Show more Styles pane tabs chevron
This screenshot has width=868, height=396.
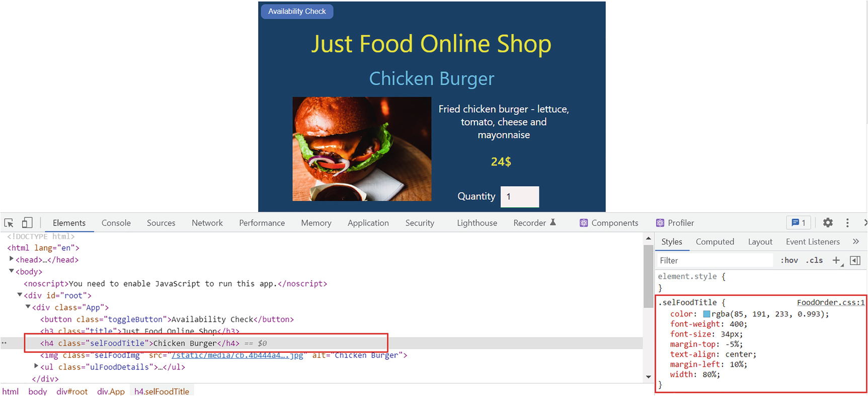click(856, 242)
